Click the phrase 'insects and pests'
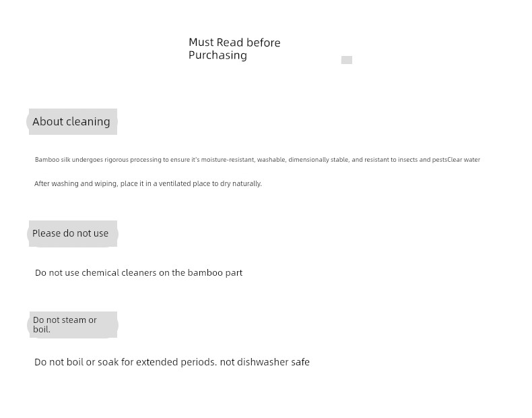Viewport: 532px width, 418px height. [x=422, y=160]
